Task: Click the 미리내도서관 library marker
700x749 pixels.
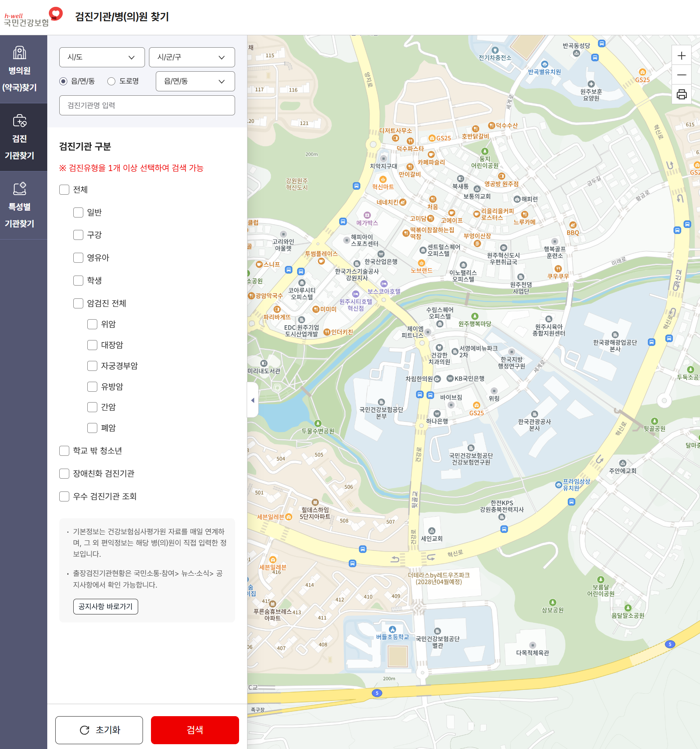Action: coord(264,363)
